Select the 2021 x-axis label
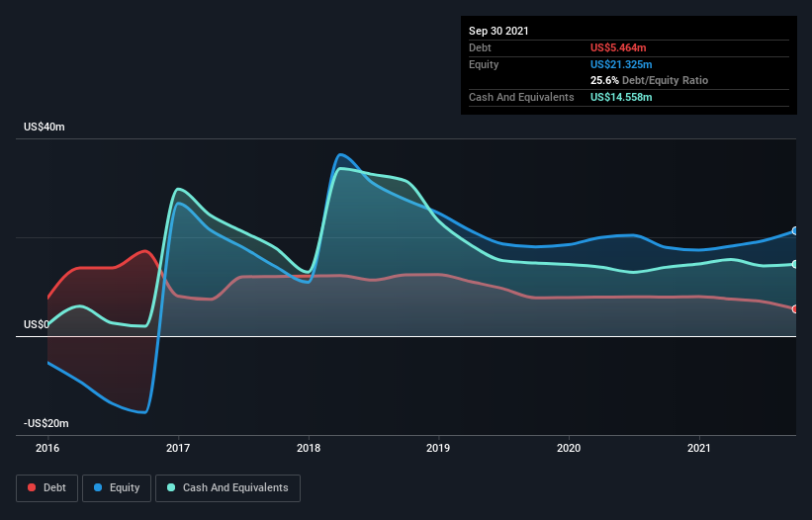This screenshot has width=812, height=520. point(699,448)
